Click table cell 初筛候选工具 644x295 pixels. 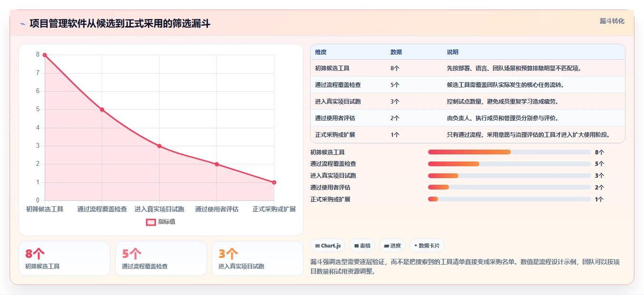[332, 68]
